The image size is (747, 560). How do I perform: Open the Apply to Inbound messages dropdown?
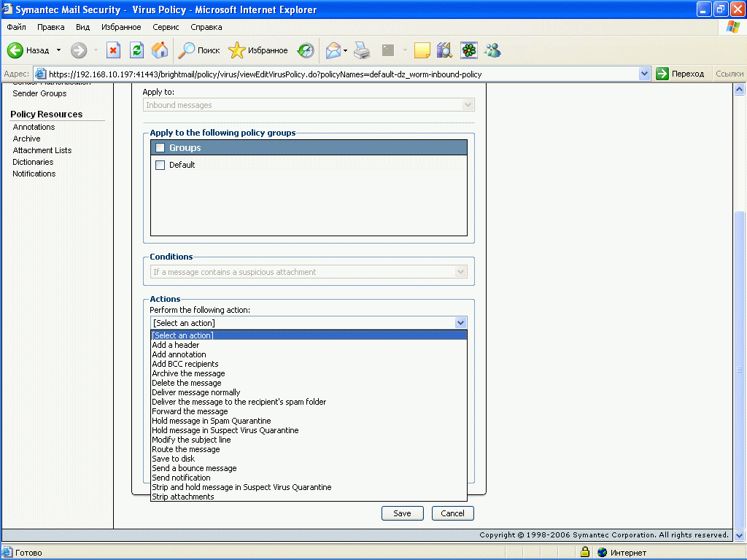(309, 105)
